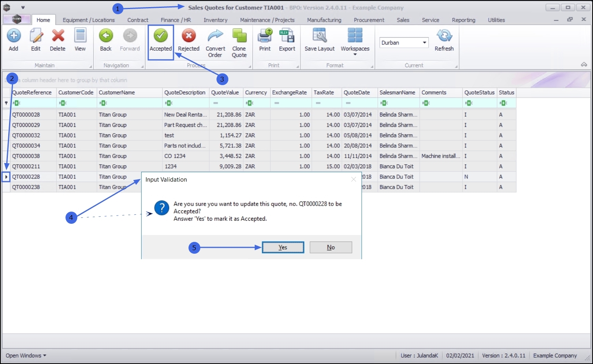Switch to the Inventory ribbon tab
This screenshot has height=364, width=593.
pos(215,20)
